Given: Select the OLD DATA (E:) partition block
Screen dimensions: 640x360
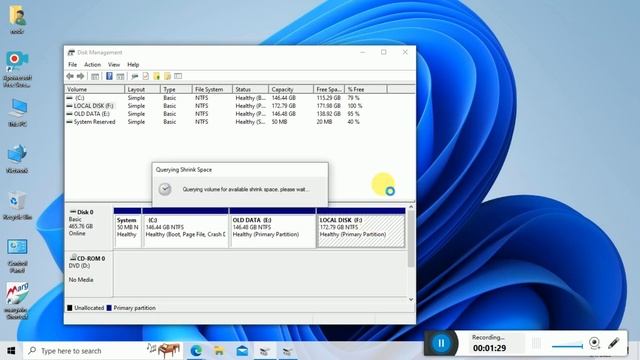Looking at the screenshot, I should [x=272, y=228].
